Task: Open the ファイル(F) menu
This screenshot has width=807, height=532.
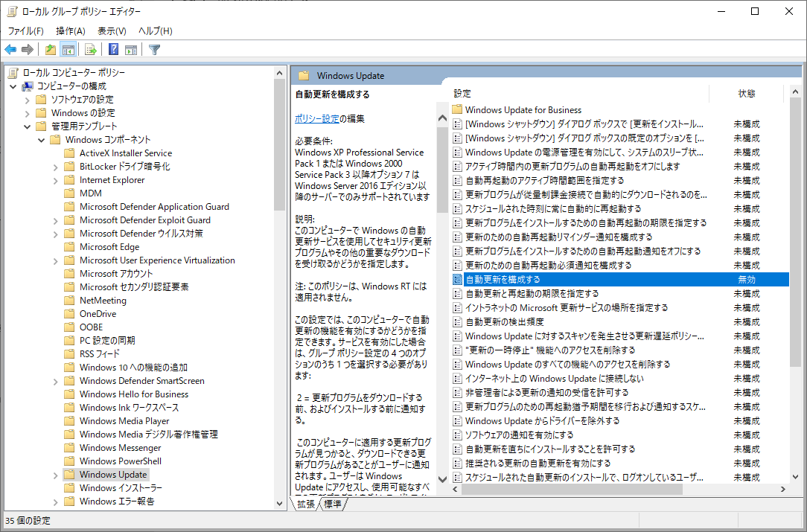Action: click(x=25, y=31)
